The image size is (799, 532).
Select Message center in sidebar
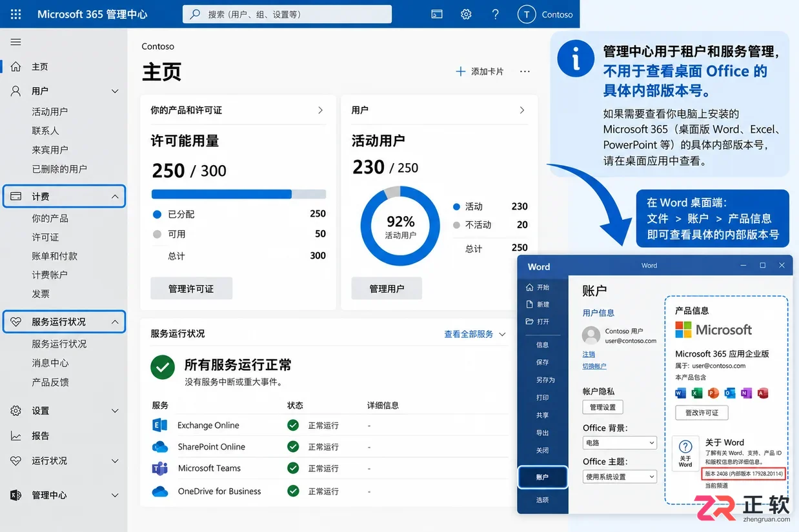coord(50,363)
